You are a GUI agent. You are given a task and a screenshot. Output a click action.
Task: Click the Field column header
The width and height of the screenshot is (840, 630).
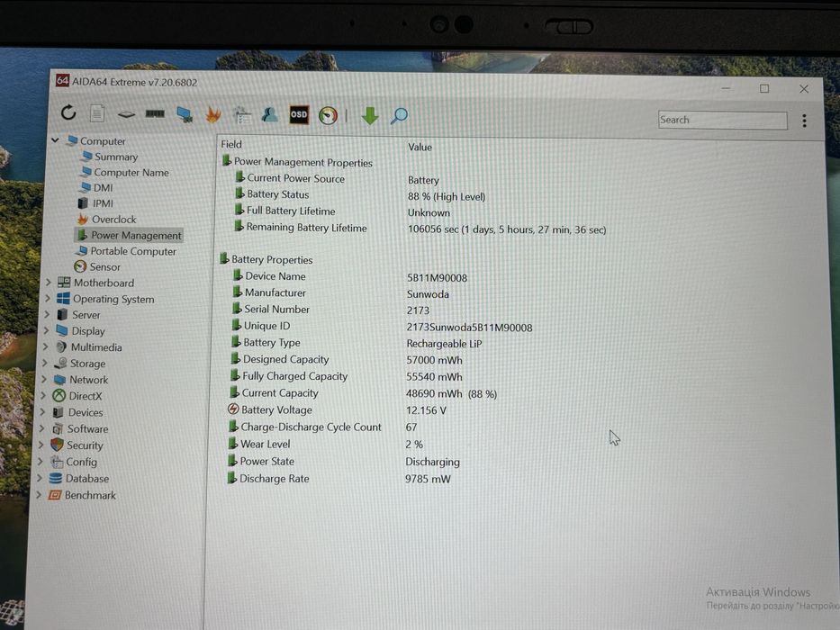tap(230, 144)
